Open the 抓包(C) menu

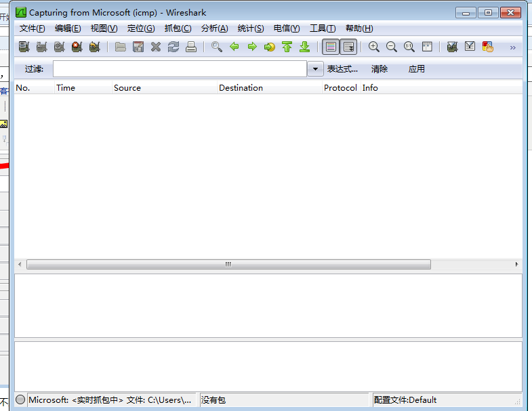tap(178, 28)
